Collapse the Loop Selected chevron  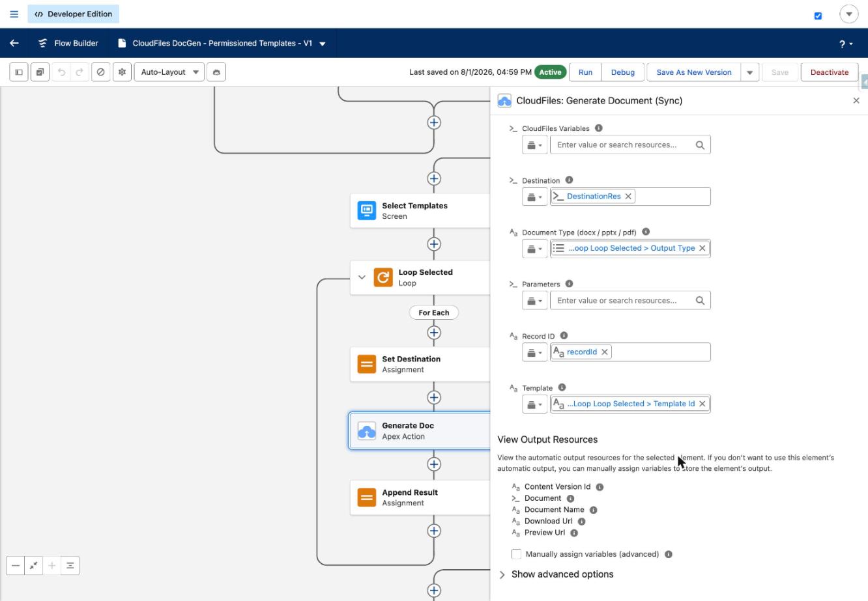tap(362, 277)
